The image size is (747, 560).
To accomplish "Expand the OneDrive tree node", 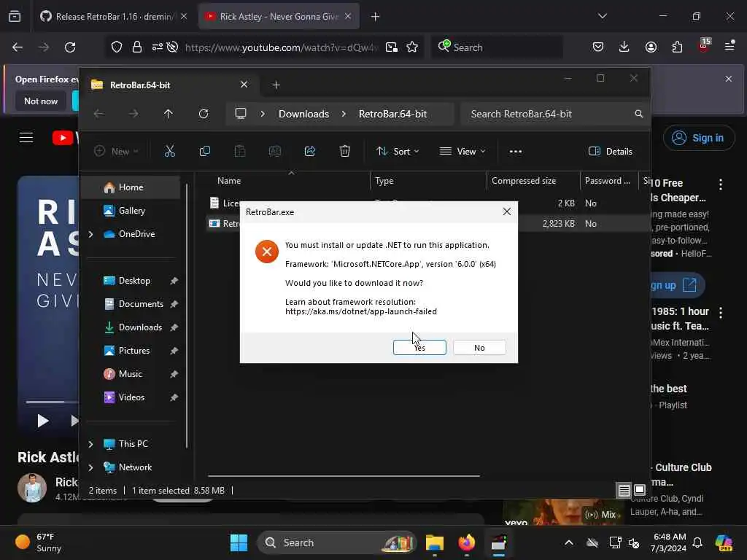I will point(90,234).
